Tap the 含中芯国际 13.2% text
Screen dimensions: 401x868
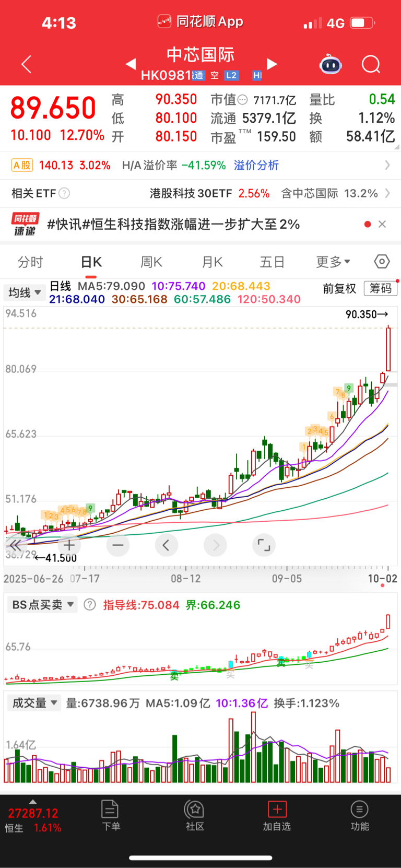click(329, 193)
